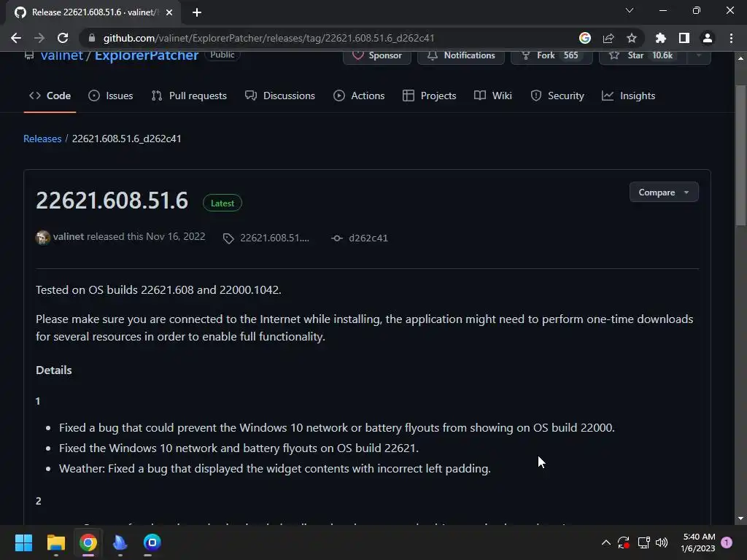Click the valinet avatar image
The image size is (747, 560).
pyautogui.click(x=43, y=237)
